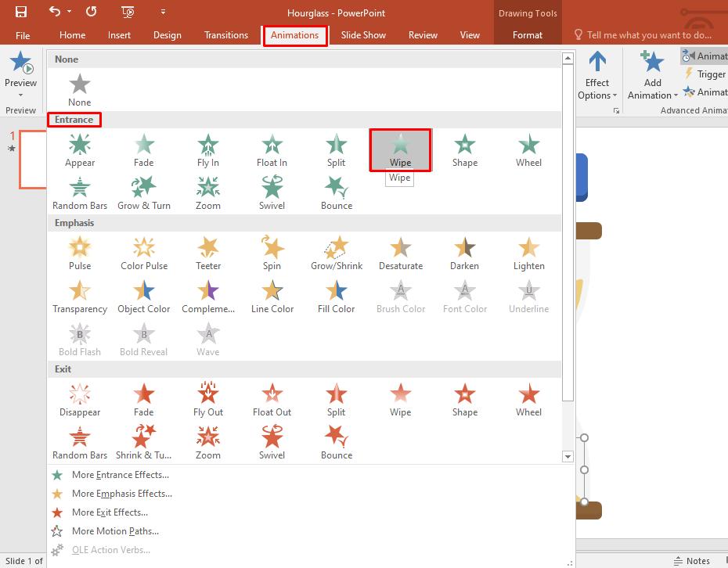Choose the Fly In entrance effect
Image resolution: width=728 pixels, height=568 pixels.
207,149
